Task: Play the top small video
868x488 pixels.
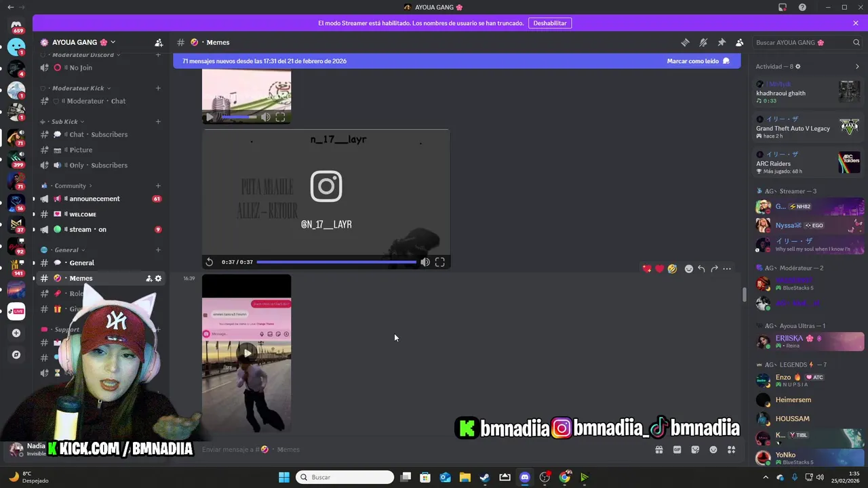Action: click(210, 117)
